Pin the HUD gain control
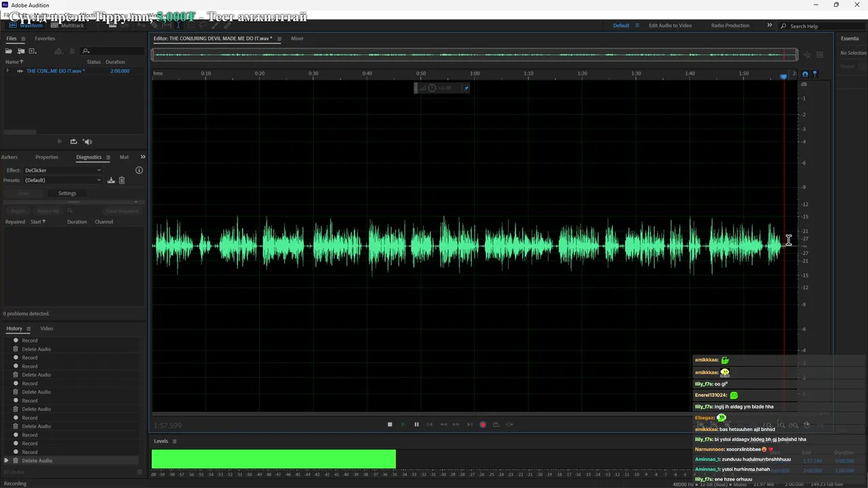This screenshot has width=868, height=488. click(466, 88)
